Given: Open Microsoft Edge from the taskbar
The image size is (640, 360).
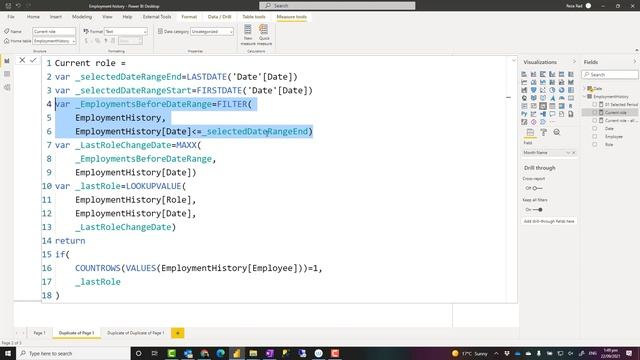Looking at the screenshot, I should (x=221, y=353).
